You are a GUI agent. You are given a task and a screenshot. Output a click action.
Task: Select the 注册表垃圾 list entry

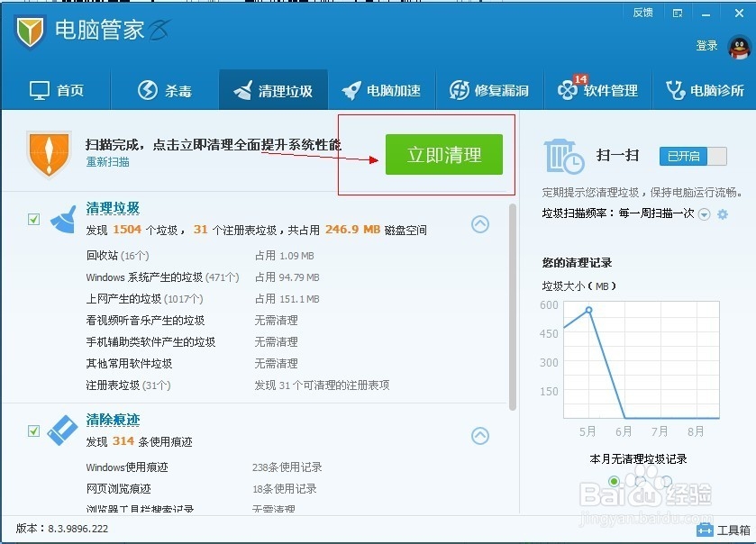coord(114,384)
